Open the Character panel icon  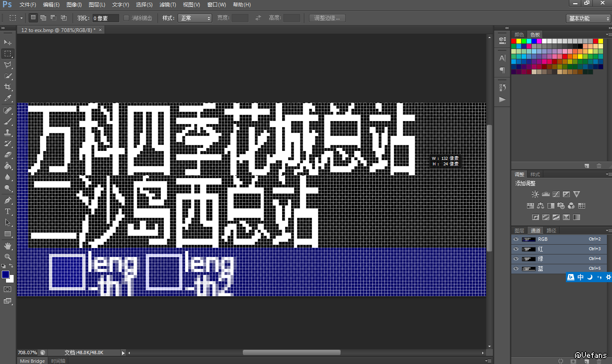pos(502,58)
